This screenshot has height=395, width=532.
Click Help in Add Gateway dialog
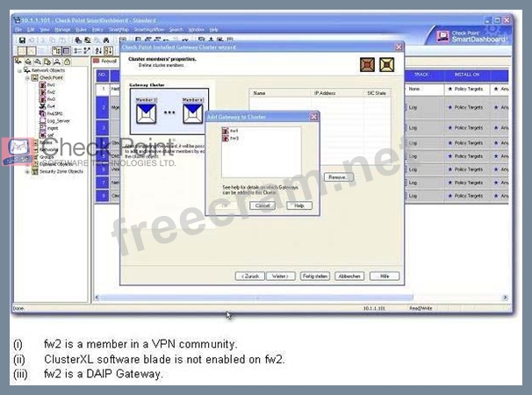point(298,205)
